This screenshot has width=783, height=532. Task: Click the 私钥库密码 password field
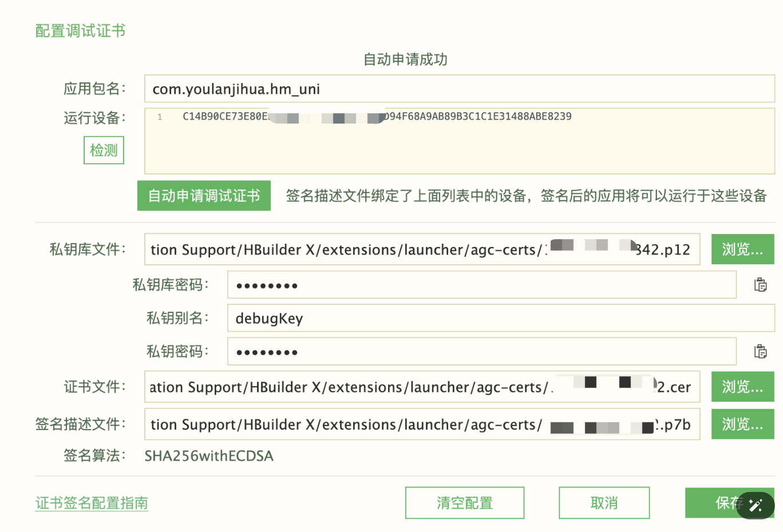tap(481, 285)
